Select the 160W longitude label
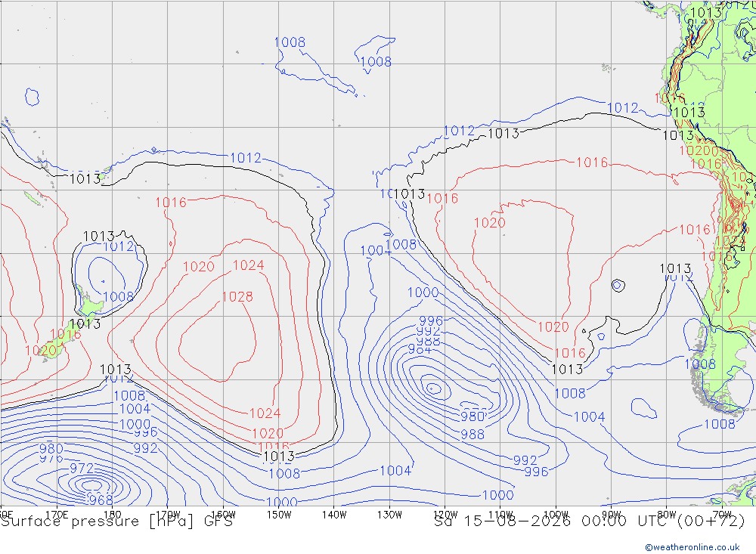Screen dimensions: 756x554 tap(224, 515)
